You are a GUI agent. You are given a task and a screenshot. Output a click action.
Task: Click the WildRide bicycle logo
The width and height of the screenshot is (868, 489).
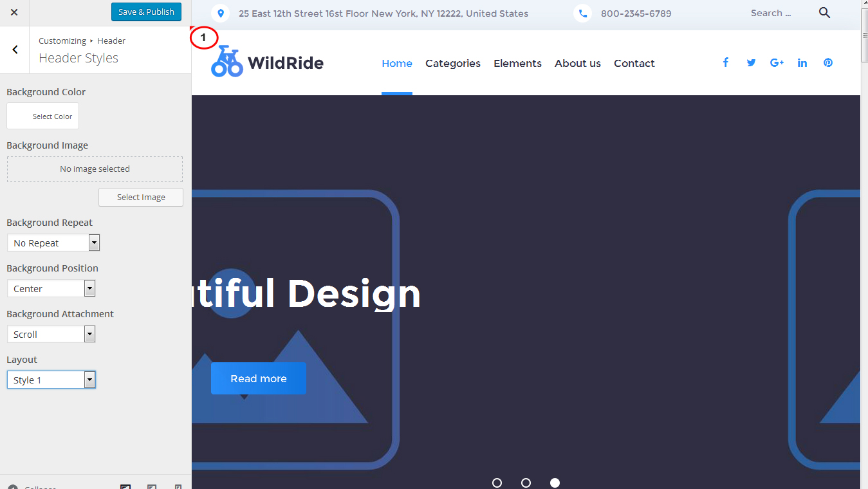[226, 61]
